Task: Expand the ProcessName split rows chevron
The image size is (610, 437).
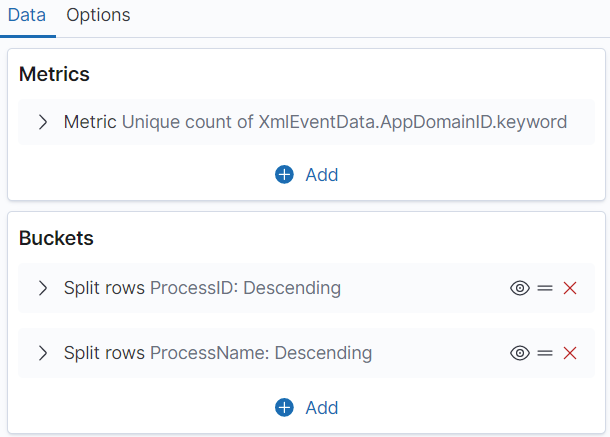Action: coord(43,353)
